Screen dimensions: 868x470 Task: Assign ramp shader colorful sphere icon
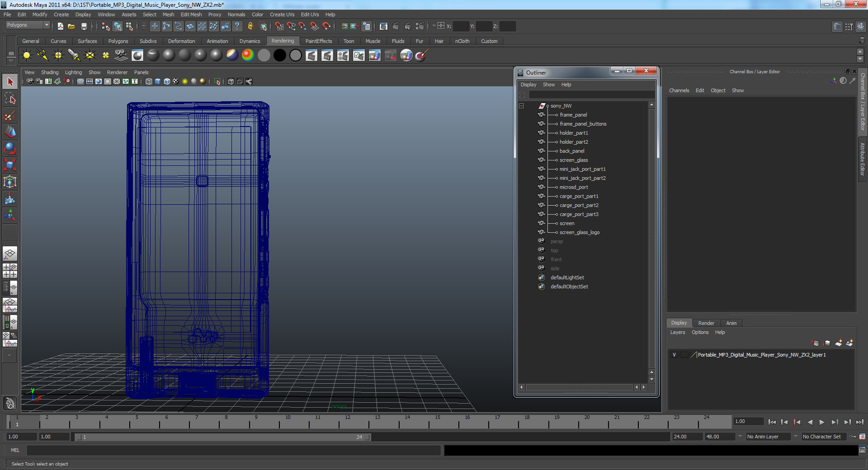[248, 55]
